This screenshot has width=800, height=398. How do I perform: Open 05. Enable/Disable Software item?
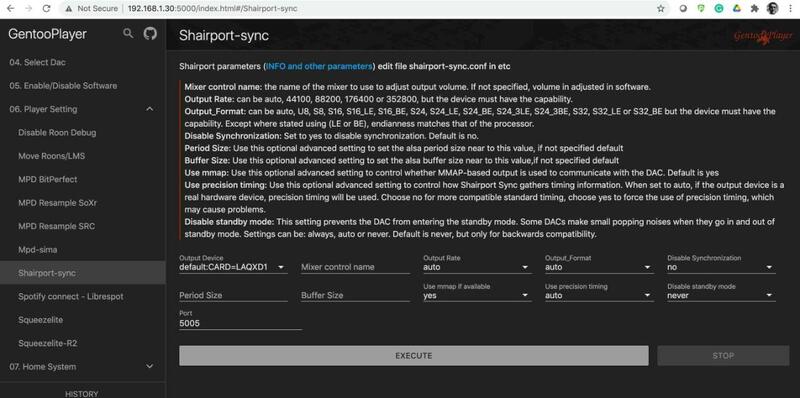tap(83, 86)
